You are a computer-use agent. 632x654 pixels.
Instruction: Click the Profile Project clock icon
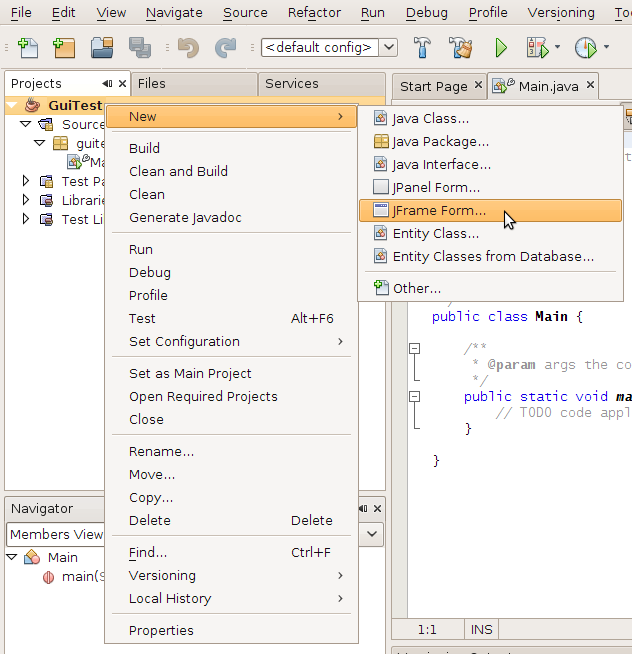586,48
